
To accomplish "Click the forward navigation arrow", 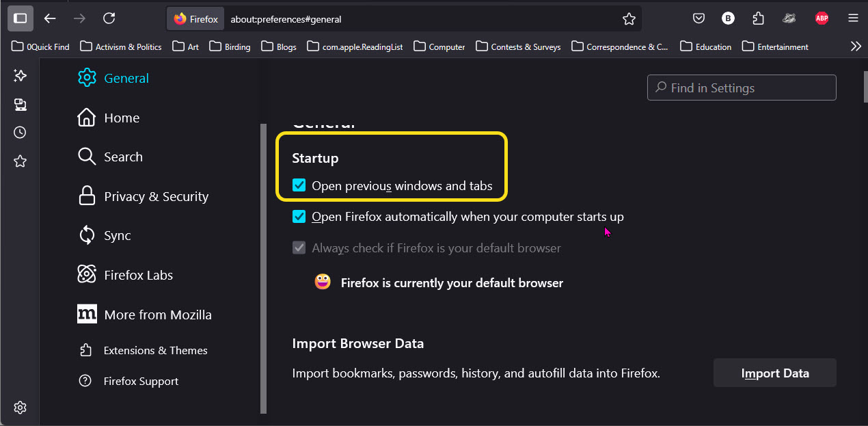I will [79, 18].
